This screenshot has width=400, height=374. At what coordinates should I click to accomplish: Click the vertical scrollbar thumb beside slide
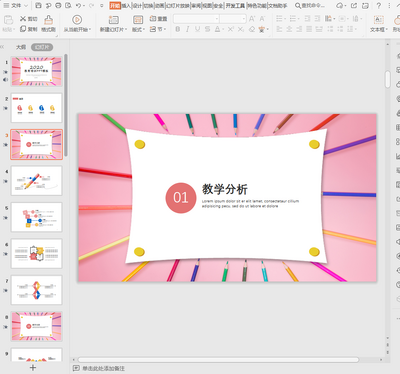tap(388, 79)
